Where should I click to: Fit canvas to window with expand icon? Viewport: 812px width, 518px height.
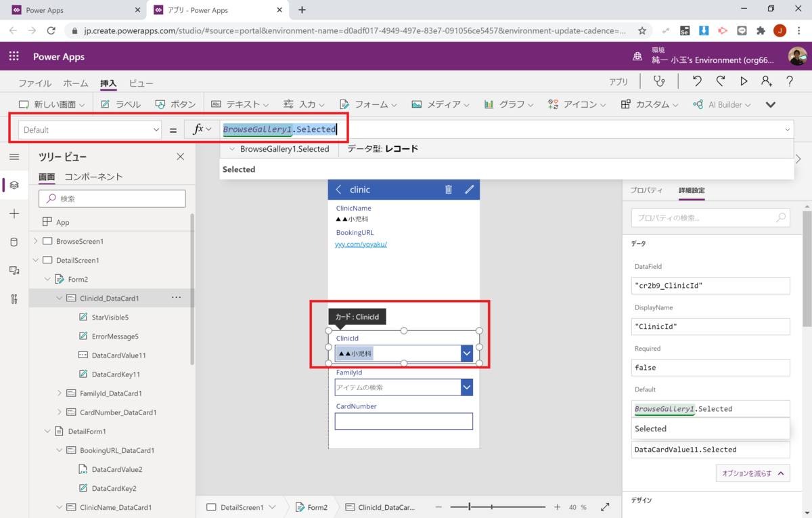tap(605, 506)
